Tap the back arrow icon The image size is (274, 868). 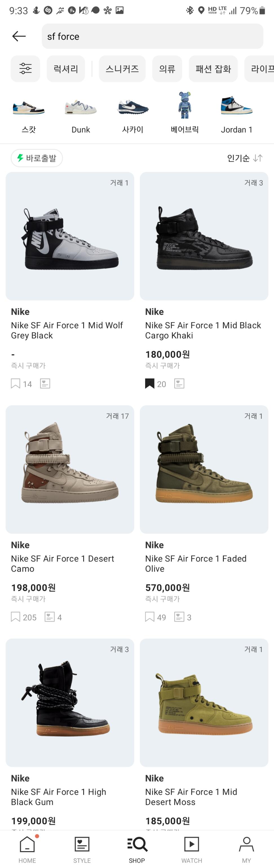(19, 36)
